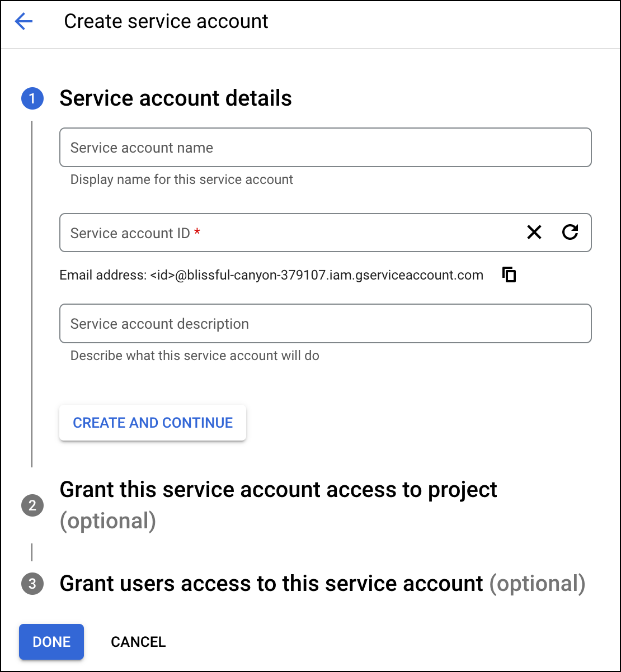Click CANCEL to discard the service account
621x672 pixels.
click(x=138, y=641)
